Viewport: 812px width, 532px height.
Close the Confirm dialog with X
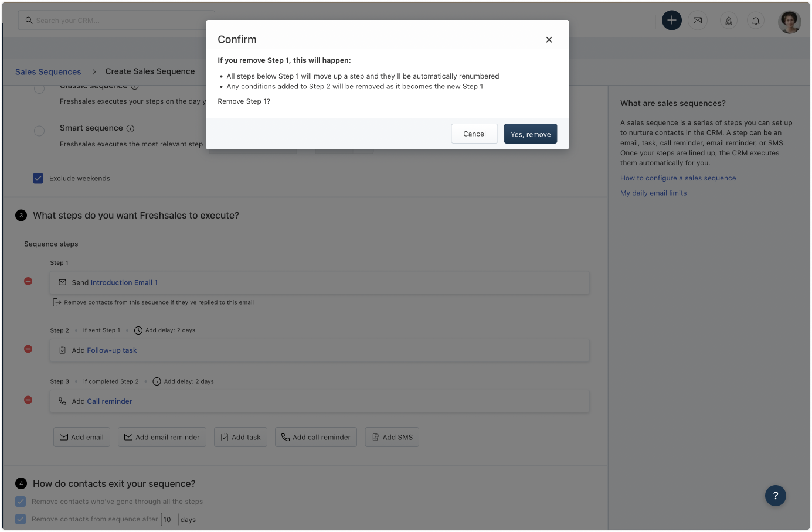[549, 40]
